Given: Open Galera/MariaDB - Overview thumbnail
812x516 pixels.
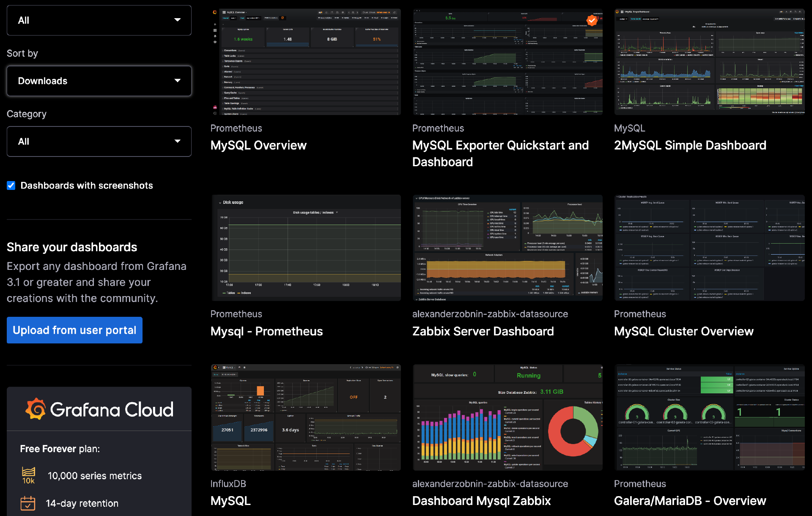Looking at the screenshot, I should 709,417.
